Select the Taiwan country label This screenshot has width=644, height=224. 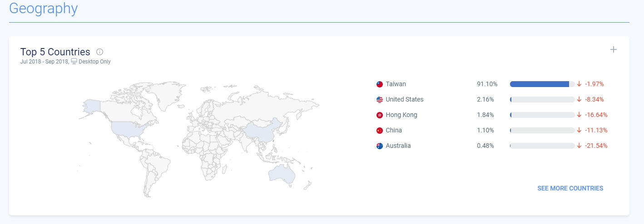[x=396, y=84]
